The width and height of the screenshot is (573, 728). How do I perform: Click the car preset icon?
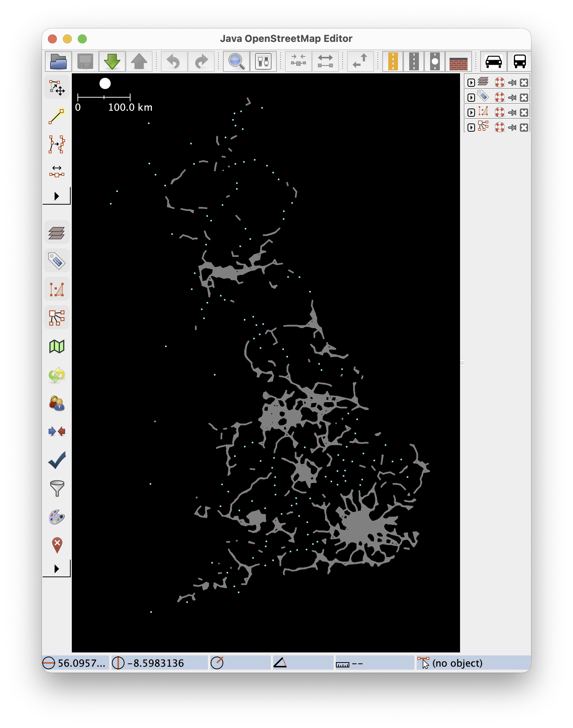[x=494, y=61]
